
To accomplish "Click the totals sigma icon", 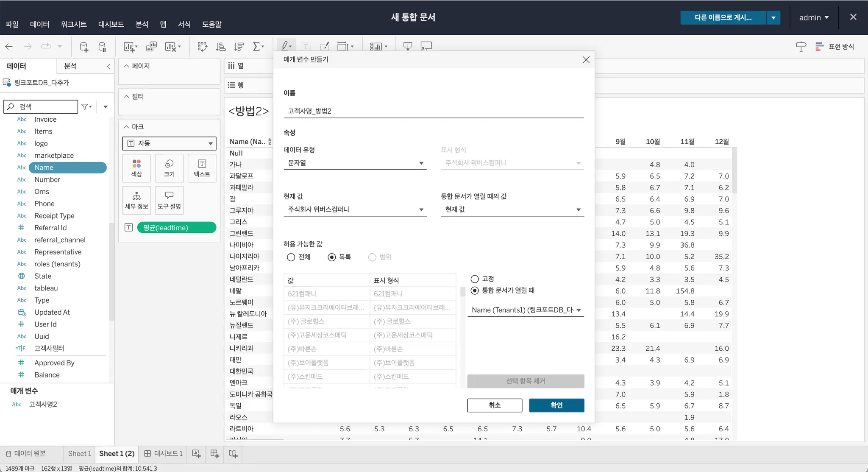I will [256, 47].
